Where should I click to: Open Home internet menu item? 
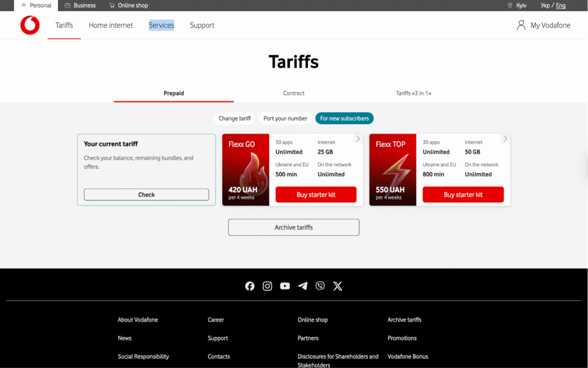[x=111, y=25]
